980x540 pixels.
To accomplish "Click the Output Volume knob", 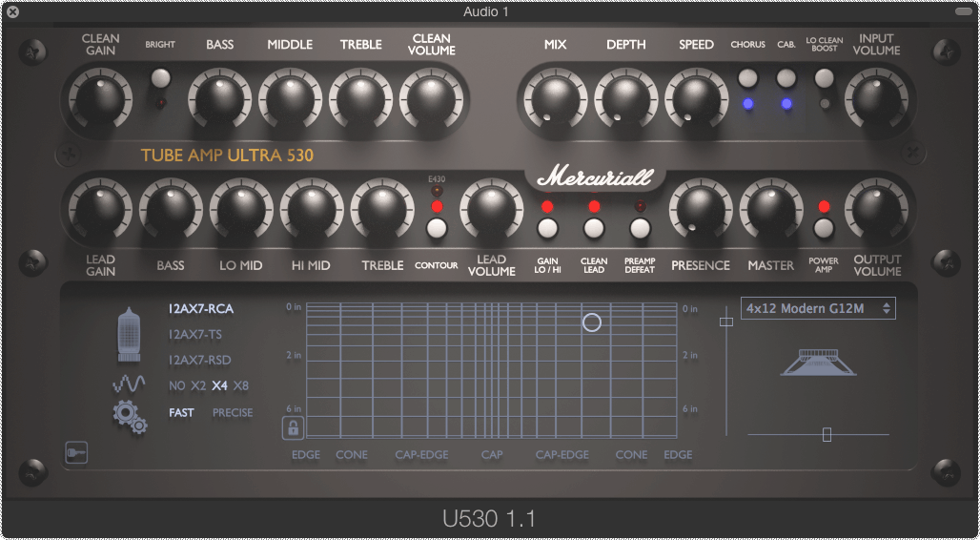I will pos(876,209).
